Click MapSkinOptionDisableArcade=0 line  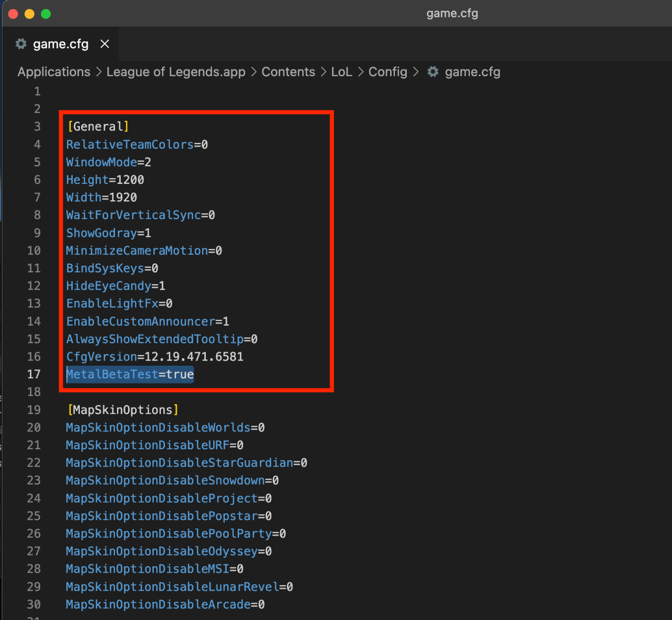coord(165,605)
